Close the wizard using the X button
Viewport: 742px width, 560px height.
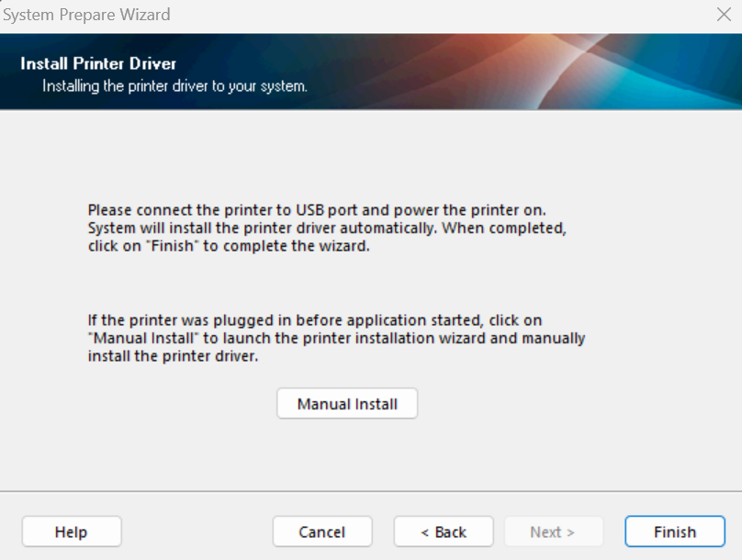pos(723,15)
